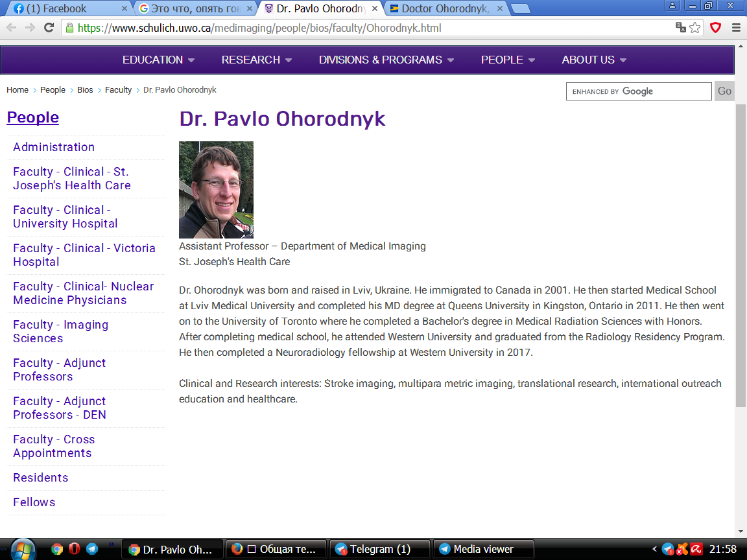Image resolution: width=747 pixels, height=560 pixels.
Task: Expand the PEOPLE dropdown menu
Action: 508,60
